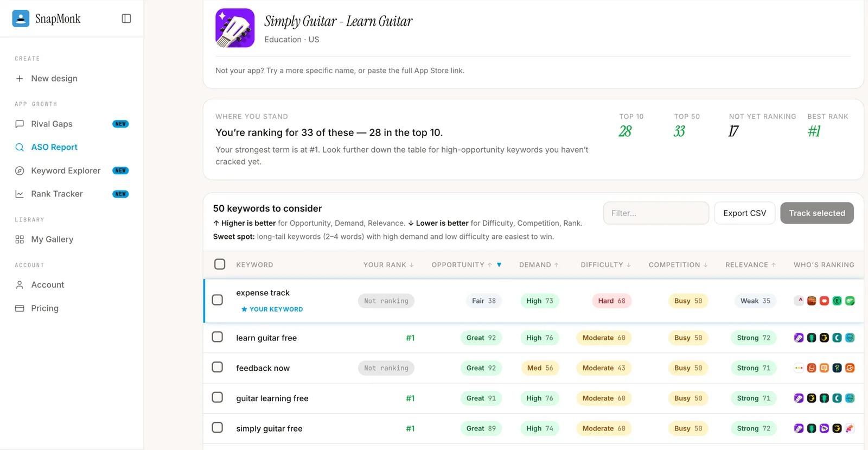Click the #1 rank in guitar learning free row
This screenshot has height=450, width=868.
click(x=410, y=398)
